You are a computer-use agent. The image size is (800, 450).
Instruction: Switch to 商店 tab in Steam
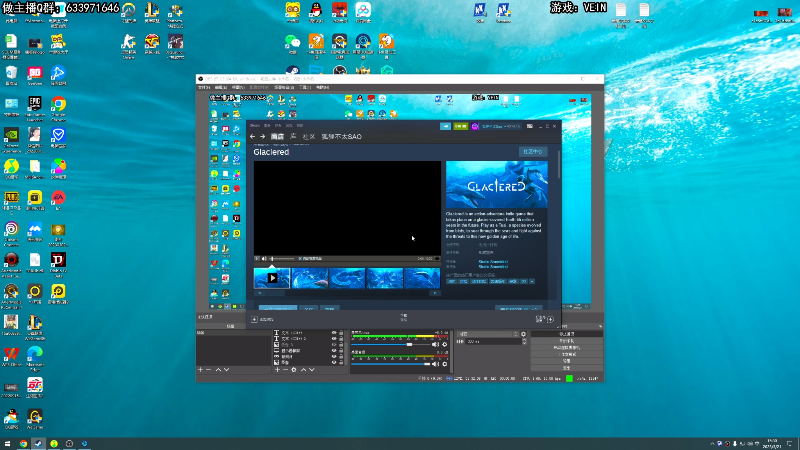(x=278, y=136)
